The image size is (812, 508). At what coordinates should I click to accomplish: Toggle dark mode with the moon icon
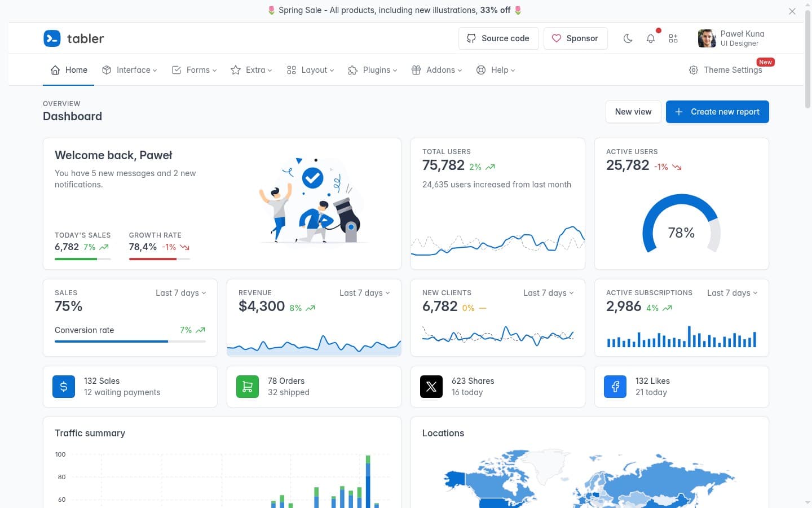coord(628,38)
